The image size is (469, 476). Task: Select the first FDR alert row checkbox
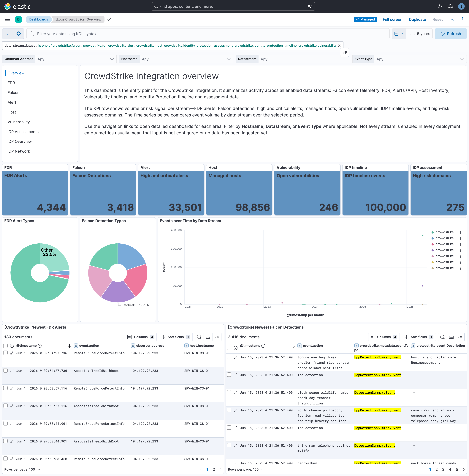point(5,353)
